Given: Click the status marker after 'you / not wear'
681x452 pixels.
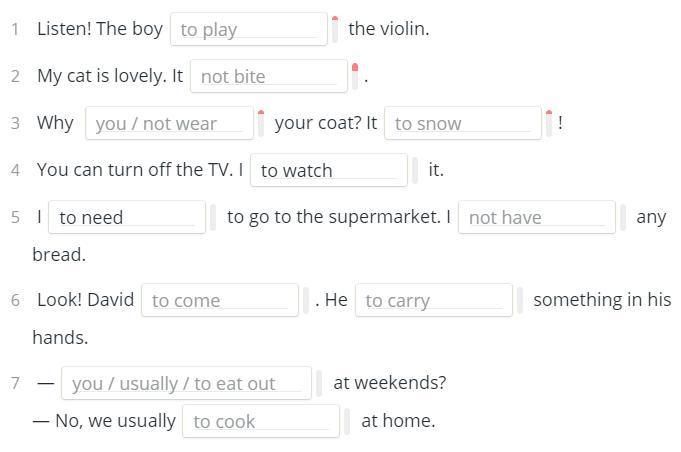Looking at the screenshot, I should tap(261, 123).
